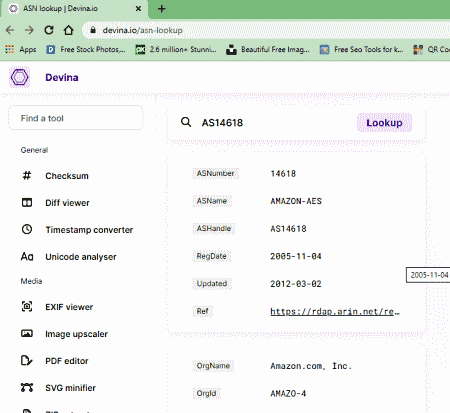Open the Checksum tool
The width and height of the screenshot is (450, 413).
click(x=67, y=176)
